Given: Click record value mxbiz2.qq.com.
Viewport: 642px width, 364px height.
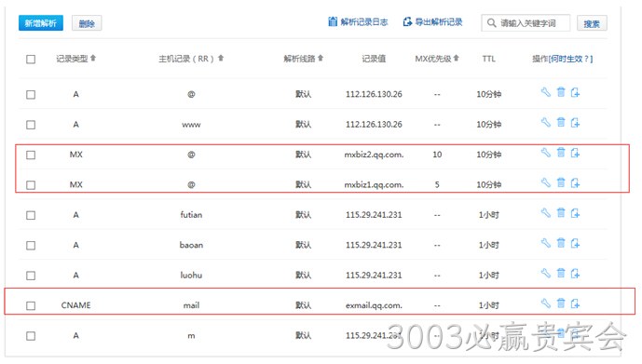Looking at the screenshot, I should (374, 155).
